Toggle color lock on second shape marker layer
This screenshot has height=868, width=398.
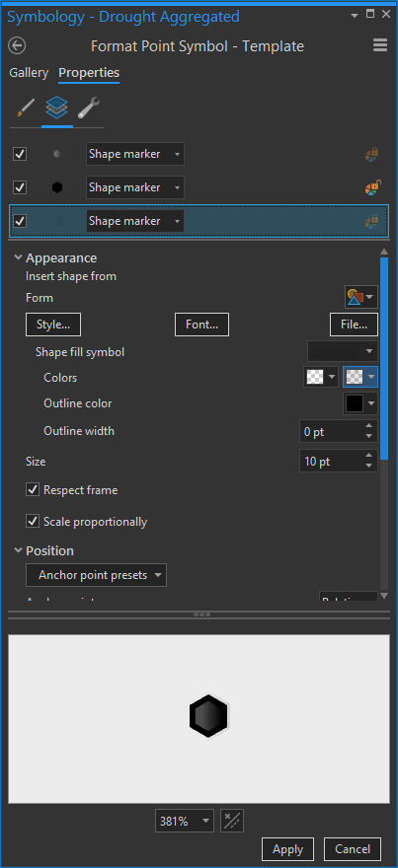coord(372,187)
